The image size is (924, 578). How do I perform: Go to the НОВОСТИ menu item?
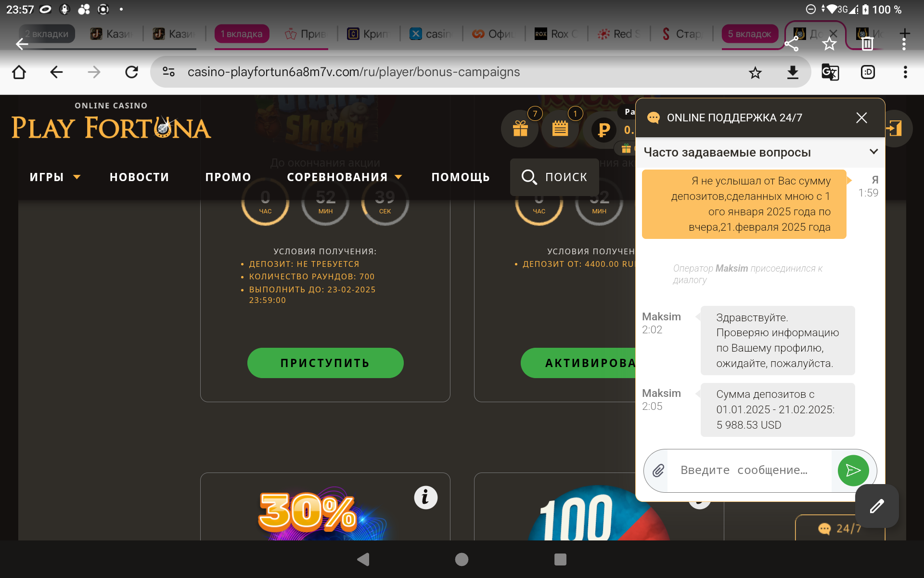pyautogui.click(x=140, y=177)
